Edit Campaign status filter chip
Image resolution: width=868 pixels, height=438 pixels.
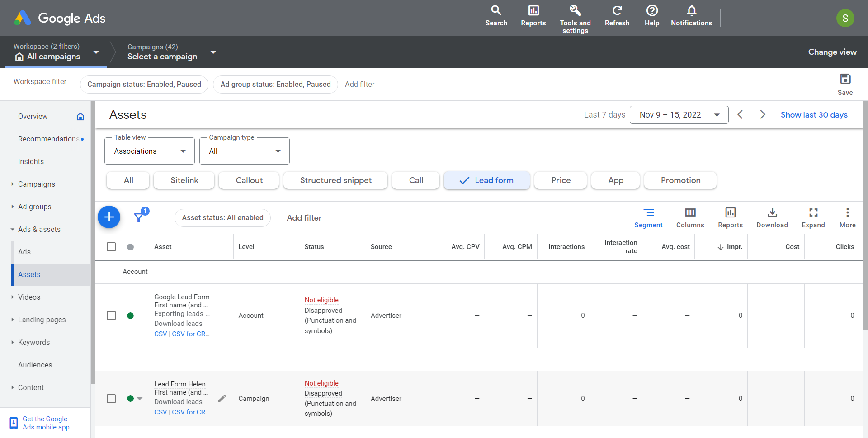tap(144, 85)
